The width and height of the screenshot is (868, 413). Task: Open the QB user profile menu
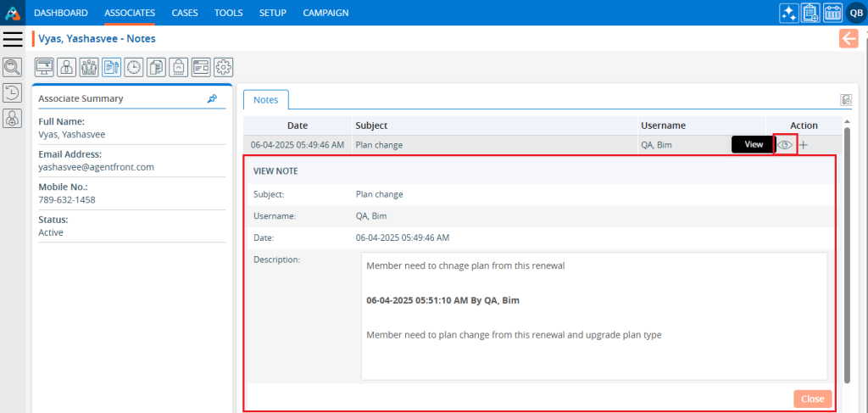pos(855,13)
